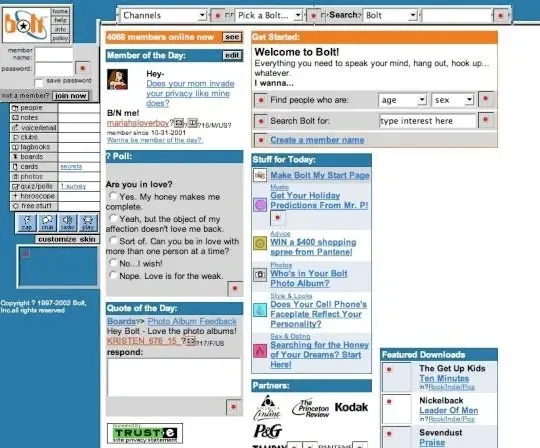Image resolution: width=540 pixels, height=448 pixels.
Task: Click the Kodak partner logo
Action: click(x=351, y=407)
